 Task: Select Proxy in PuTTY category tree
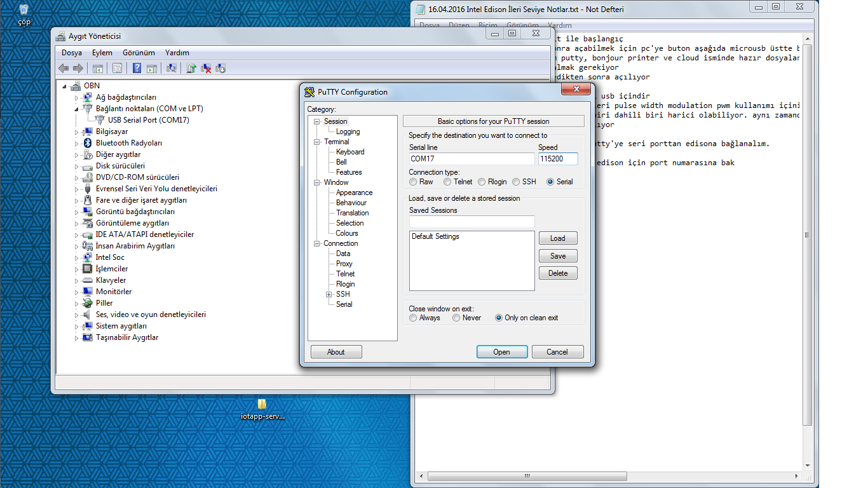click(x=344, y=264)
